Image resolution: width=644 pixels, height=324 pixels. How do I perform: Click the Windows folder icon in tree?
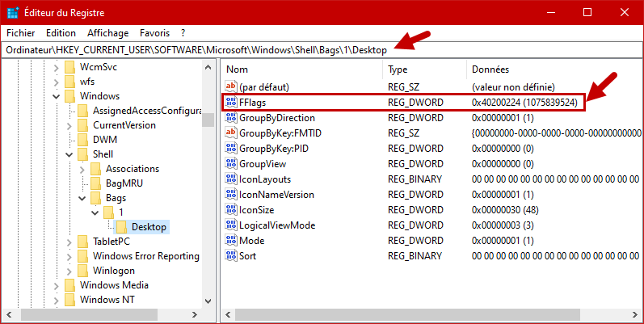70,96
